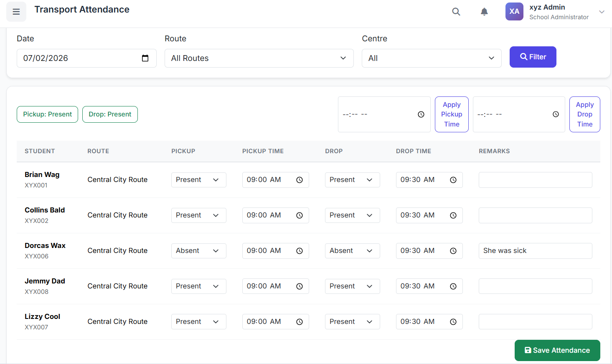This screenshot has height=364, width=612.
Task: Open clock picker for Brian Wag's pickup time
Action: pyautogui.click(x=300, y=180)
